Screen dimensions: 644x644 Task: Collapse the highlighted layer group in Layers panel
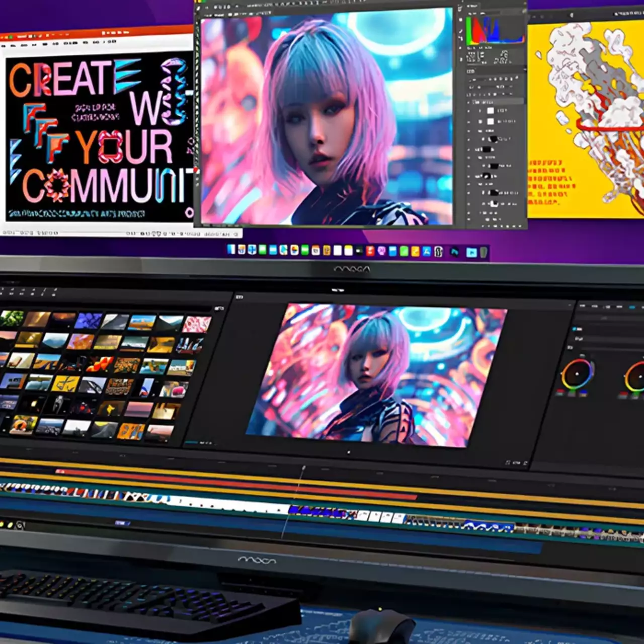coord(470,102)
